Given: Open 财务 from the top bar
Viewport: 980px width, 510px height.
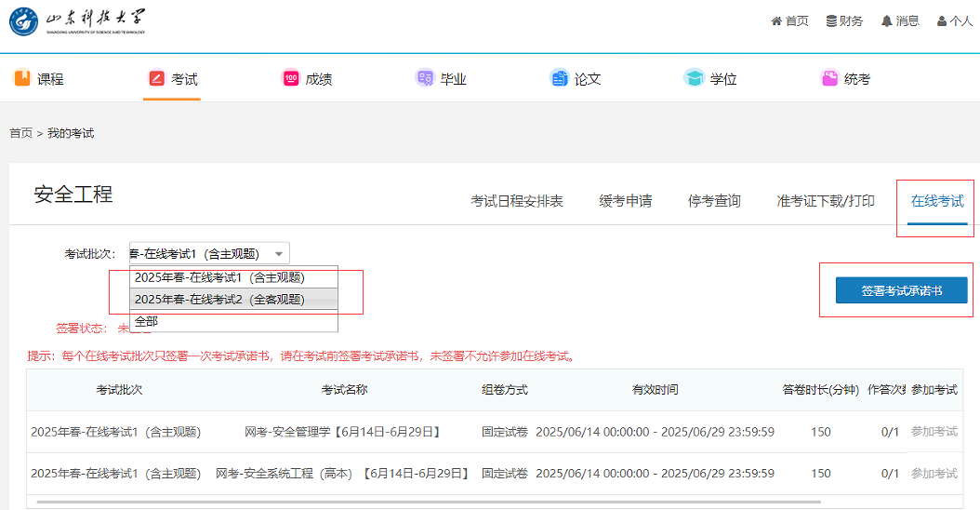Looking at the screenshot, I should [844, 20].
